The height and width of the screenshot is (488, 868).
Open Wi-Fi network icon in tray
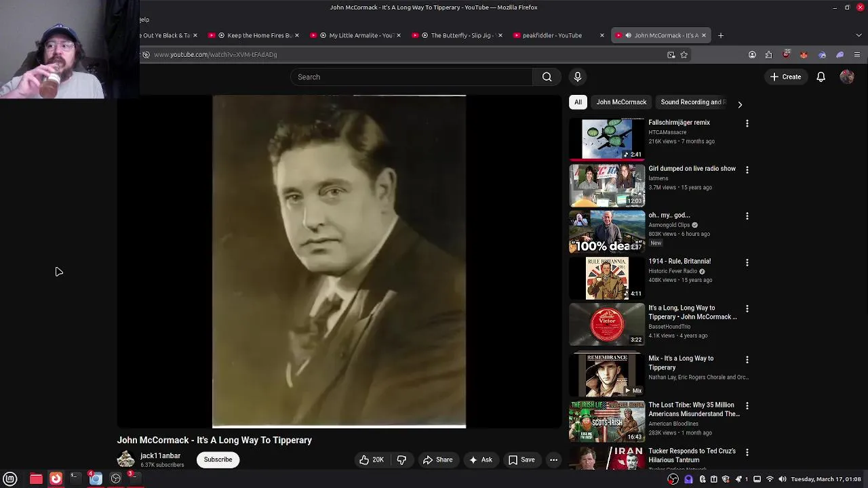click(770, 479)
